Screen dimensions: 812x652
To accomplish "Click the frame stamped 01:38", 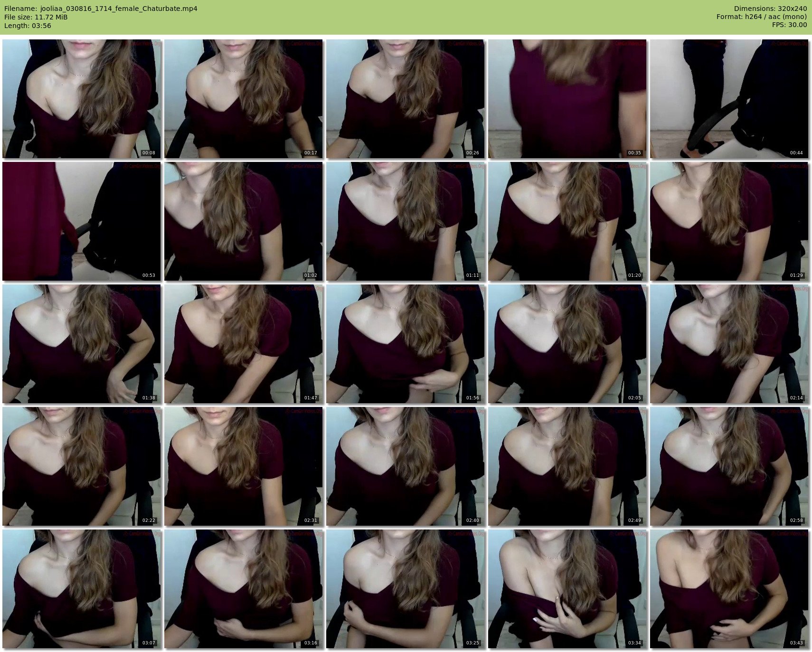I will pyautogui.click(x=82, y=344).
